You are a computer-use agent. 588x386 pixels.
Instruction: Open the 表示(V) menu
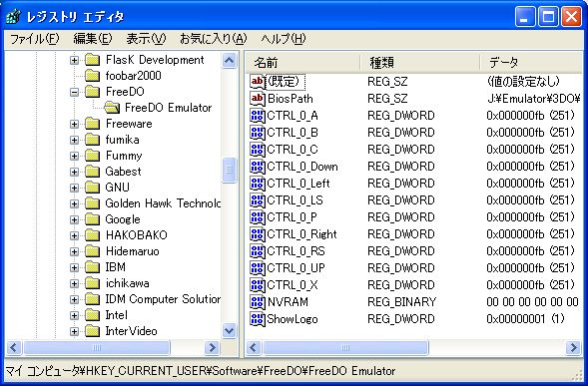(146, 39)
